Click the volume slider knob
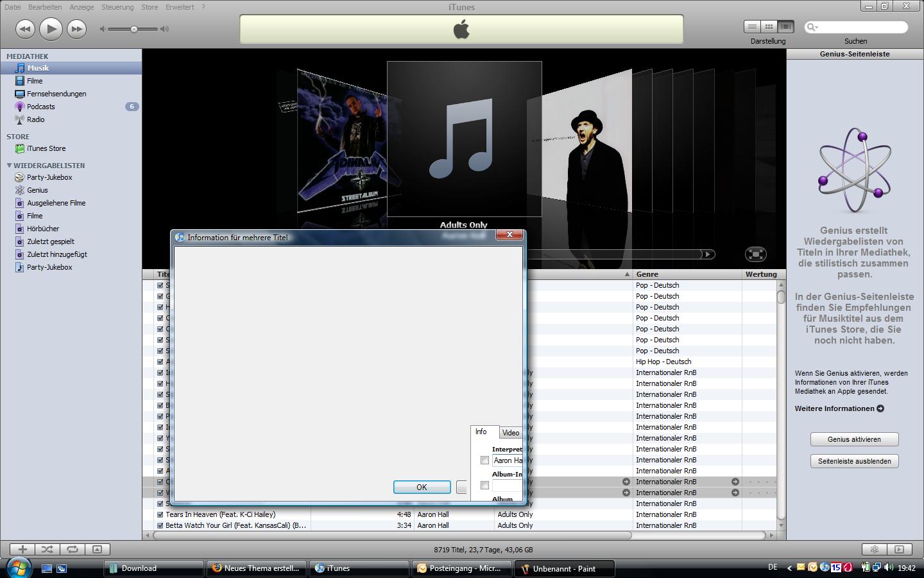The image size is (924, 578). coord(134,29)
